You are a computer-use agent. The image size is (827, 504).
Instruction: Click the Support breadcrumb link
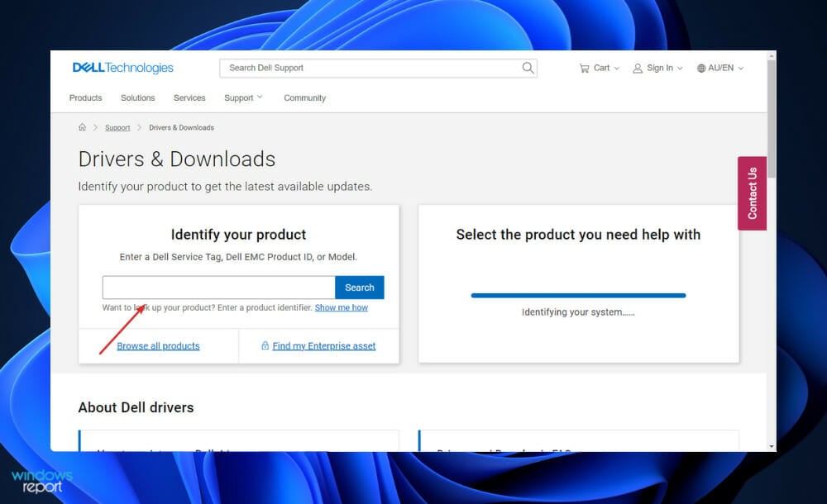click(x=117, y=127)
